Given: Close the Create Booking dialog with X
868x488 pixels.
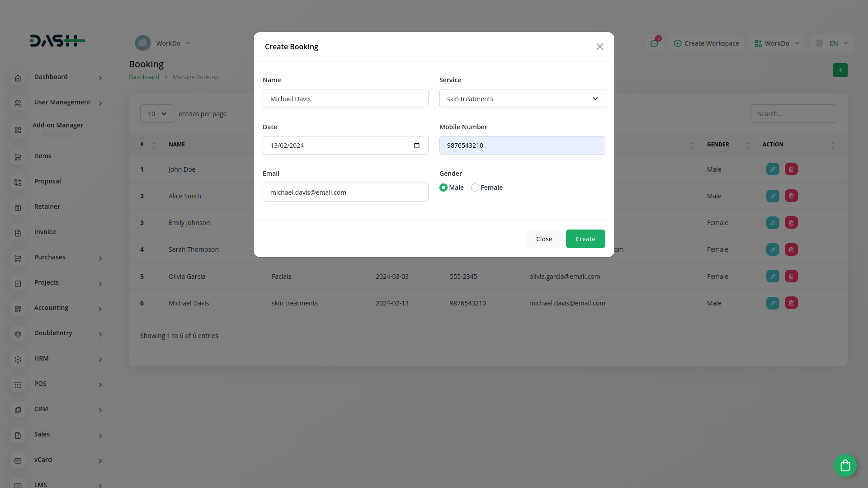Looking at the screenshot, I should [599, 47].
